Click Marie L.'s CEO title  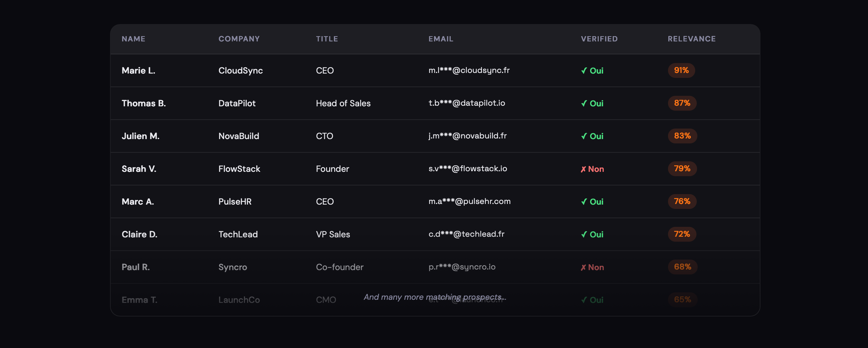[325, 70]
